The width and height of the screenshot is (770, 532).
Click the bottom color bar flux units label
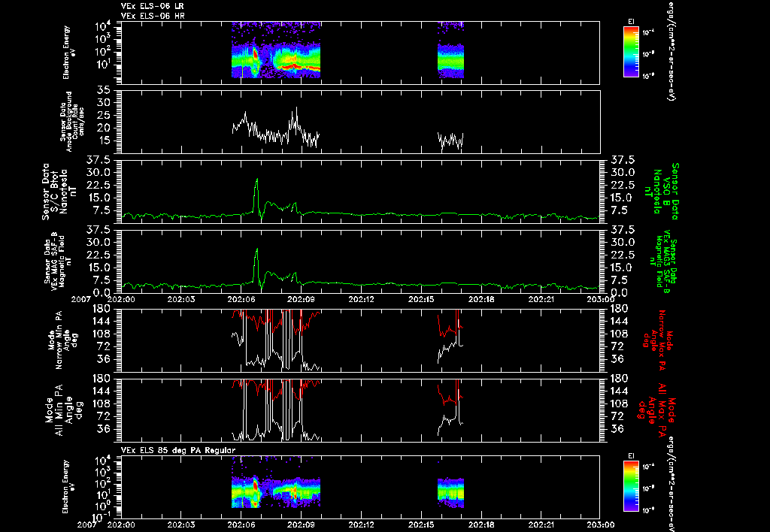click(x=670, y=485)
